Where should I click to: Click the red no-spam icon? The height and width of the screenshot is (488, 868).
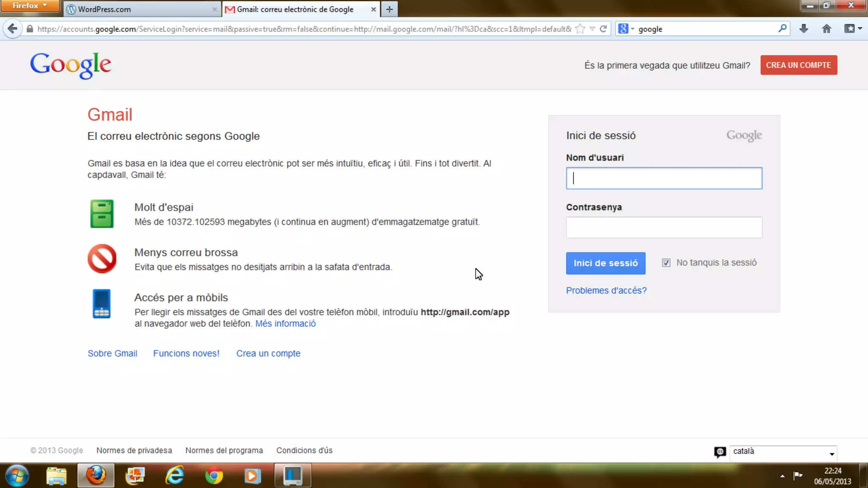(x=102, y=259)
